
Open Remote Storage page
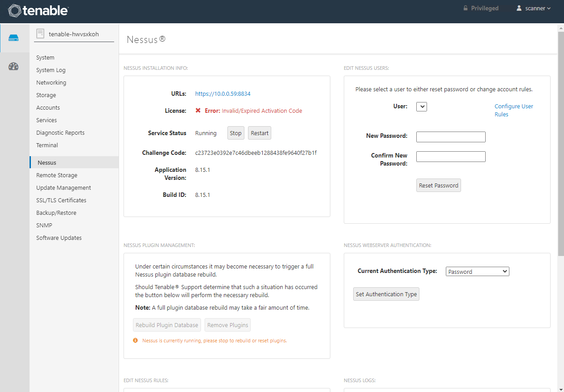(x=57, y=175)
